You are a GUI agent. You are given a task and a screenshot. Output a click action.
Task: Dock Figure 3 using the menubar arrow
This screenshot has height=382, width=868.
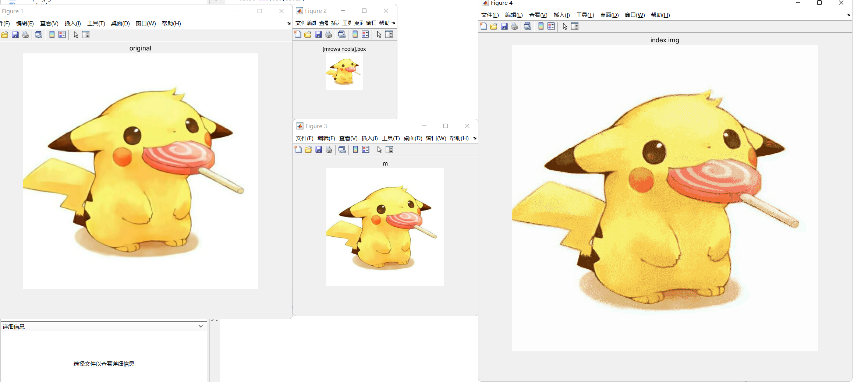[x=475, y=138]
